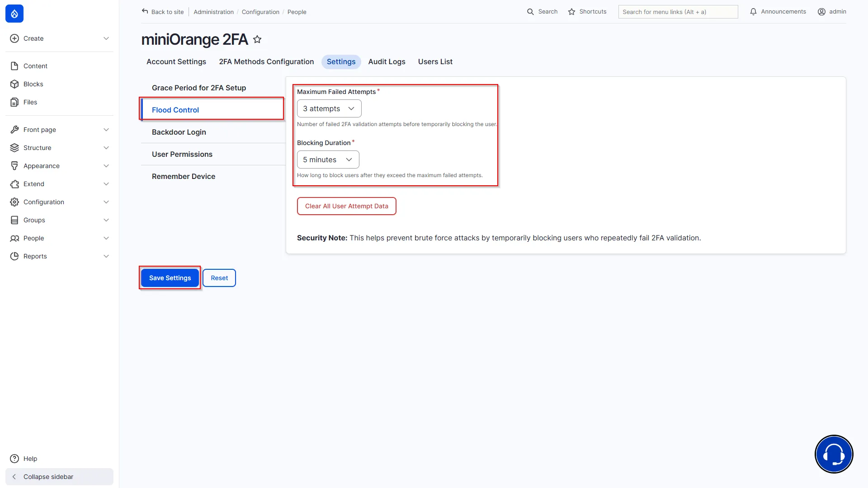The width and height of the screenshot is (868, 488).
Task: Expand the Create menu chevron
Action: pyautogui.click(x=106, y=38)
